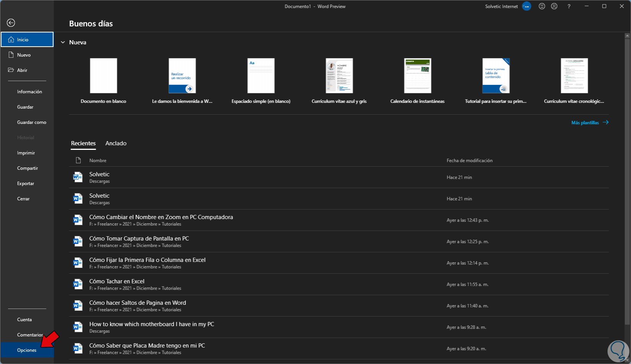Click Word icon for How to know which motherboard

tap(78, 327)
